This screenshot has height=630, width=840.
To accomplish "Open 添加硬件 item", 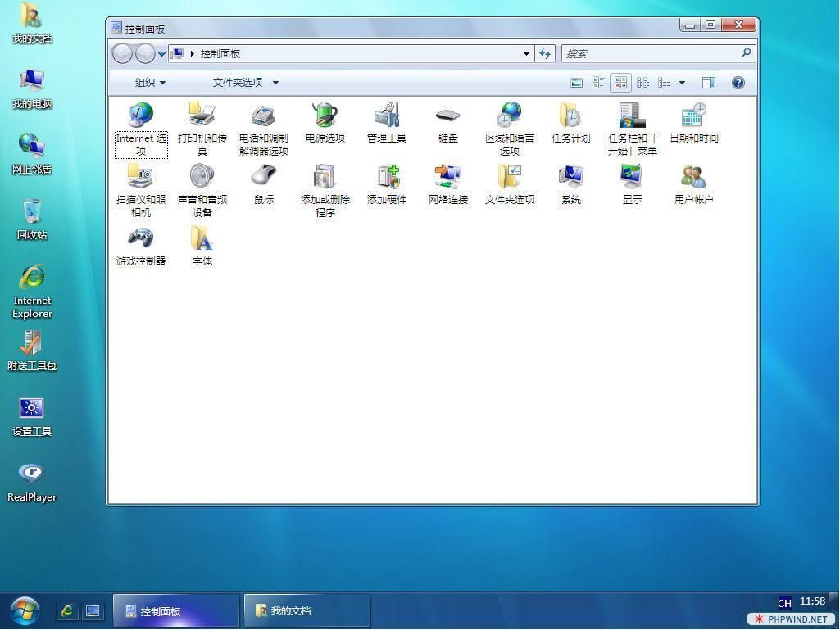I will tap(386, 185).
